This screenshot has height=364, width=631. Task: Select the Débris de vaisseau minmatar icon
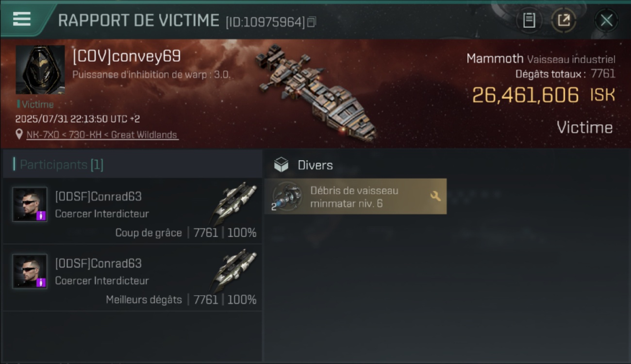pyautogui.click(x=287, y=196)
